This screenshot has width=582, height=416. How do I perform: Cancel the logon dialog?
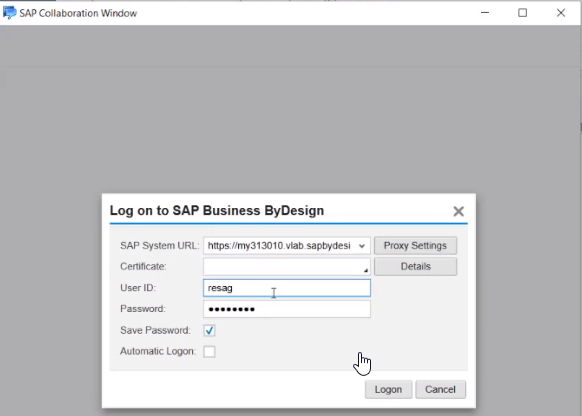click(440, 389)
